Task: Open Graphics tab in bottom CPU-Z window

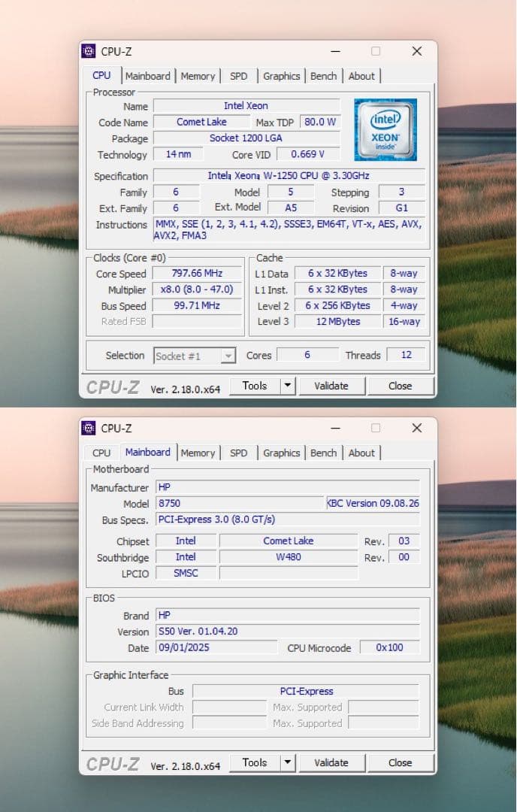Action: click(282, 453)
